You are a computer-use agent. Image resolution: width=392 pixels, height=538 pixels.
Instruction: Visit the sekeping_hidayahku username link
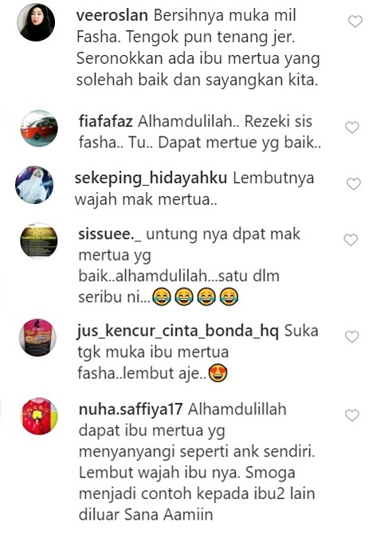[151, 179]
